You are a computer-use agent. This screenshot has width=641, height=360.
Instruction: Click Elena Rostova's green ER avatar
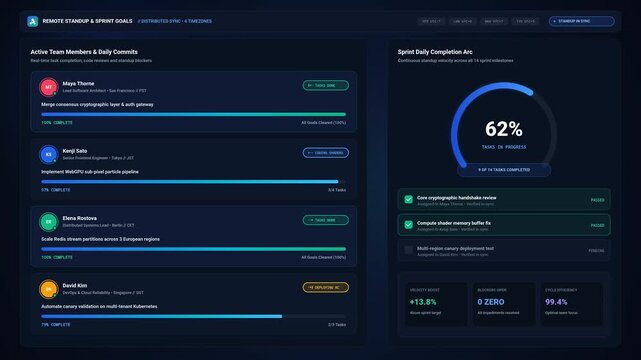pyautogui.click(x=48, y=222)
